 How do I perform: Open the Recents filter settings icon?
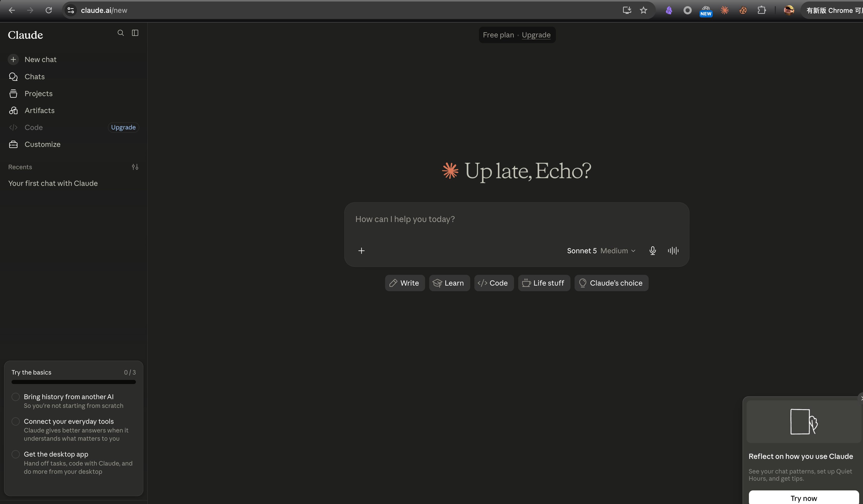135,167
